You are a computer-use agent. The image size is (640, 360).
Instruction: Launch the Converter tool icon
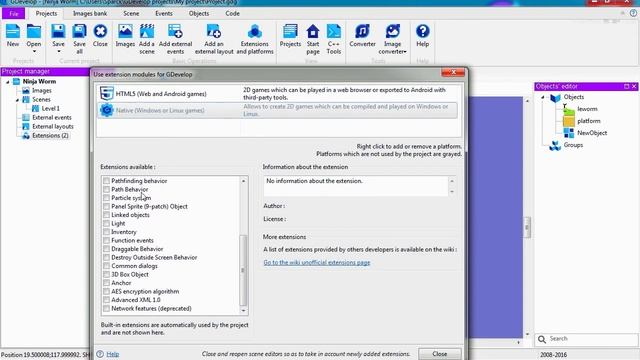coord(362,32)
